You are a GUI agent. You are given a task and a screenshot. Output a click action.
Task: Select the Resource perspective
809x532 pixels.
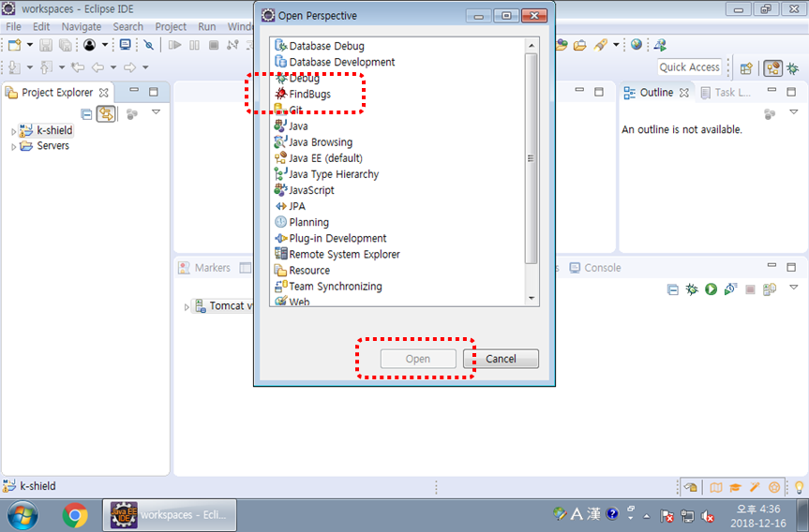(x=303, y=270)
